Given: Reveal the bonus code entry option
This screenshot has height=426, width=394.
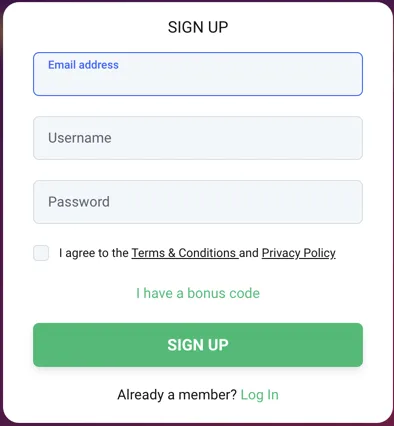Looking at the screenshot, I should pos(198,293).
